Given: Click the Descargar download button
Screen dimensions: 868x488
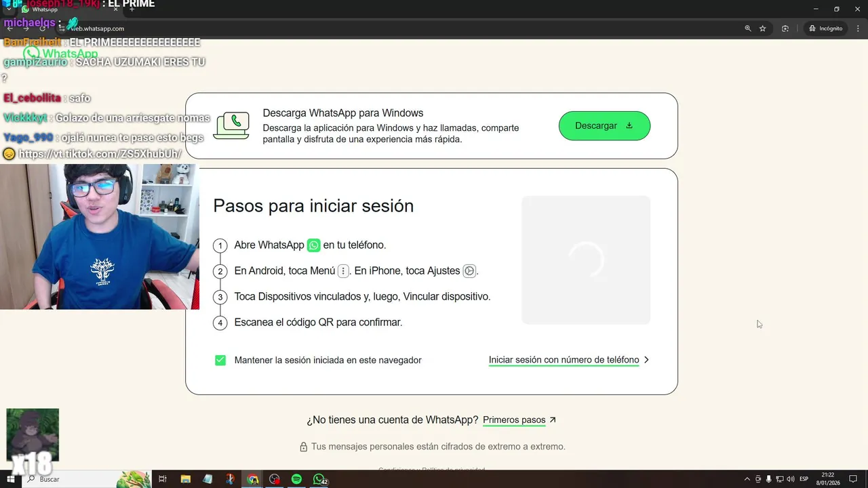Looking at the screenshot, I should coord(604,126).
